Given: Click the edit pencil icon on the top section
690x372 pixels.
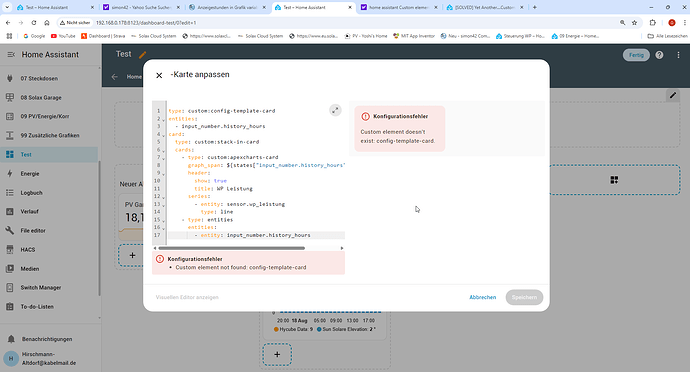Looking at the screenshot, I should pos(673,95).
